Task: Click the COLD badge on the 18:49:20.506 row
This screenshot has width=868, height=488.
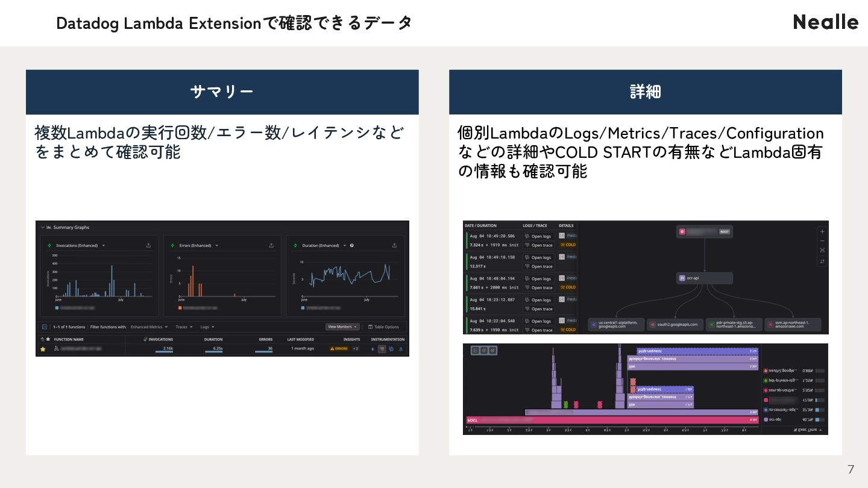Action: pos(568,245)
